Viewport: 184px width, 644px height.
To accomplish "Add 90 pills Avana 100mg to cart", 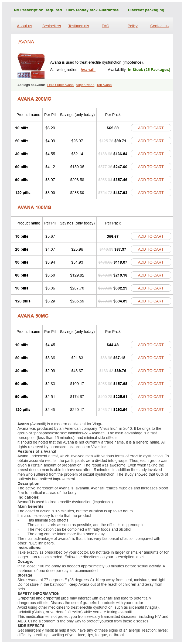I will [151, 288].
